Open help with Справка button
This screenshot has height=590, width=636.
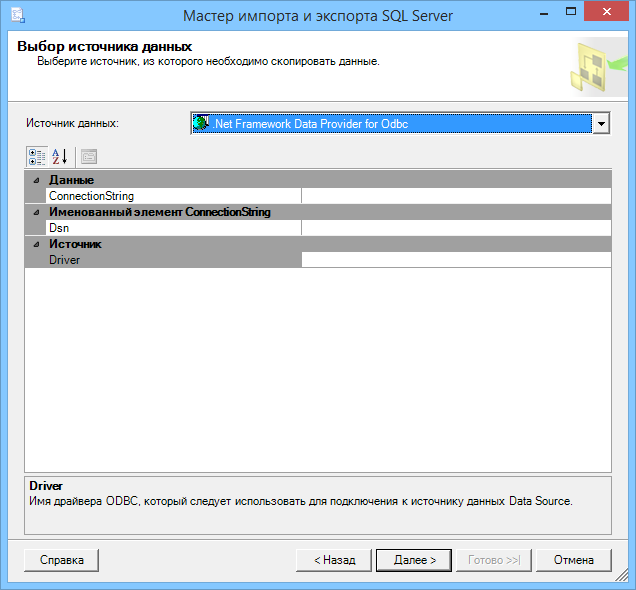[61, 560]
